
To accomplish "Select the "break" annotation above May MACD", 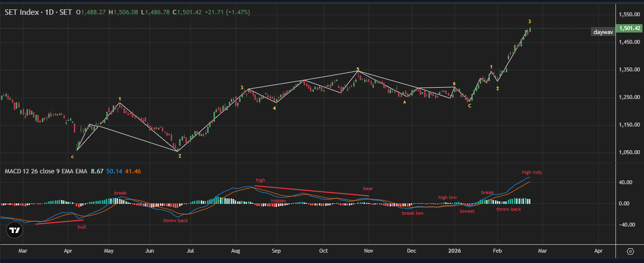I will (x=121, y=193).
